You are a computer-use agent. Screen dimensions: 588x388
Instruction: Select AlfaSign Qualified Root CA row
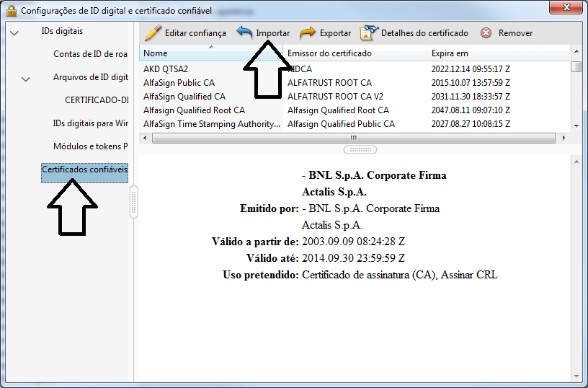[x=194, y=110]
